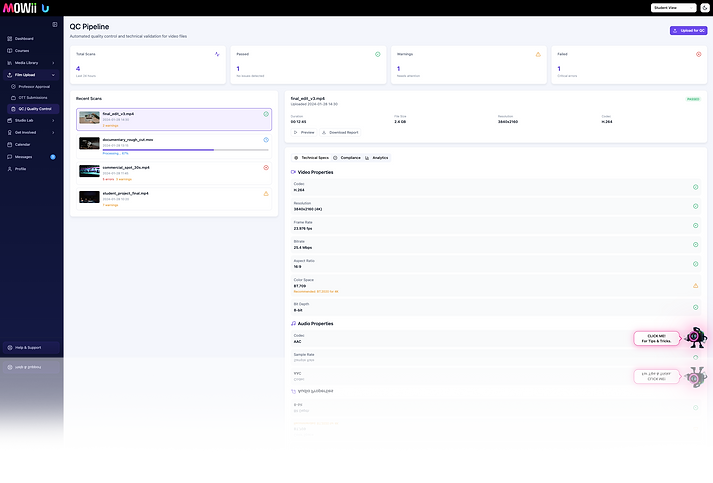The width and height of the screenshot is (713, 483).
Task: Click the QC Pipeline page title
Action: point(89,27)
